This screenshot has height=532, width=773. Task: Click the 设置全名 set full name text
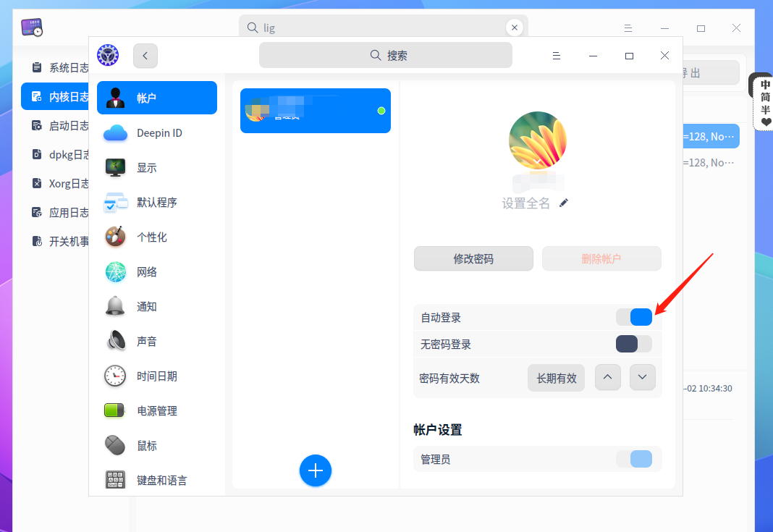(x=525, y=203)
